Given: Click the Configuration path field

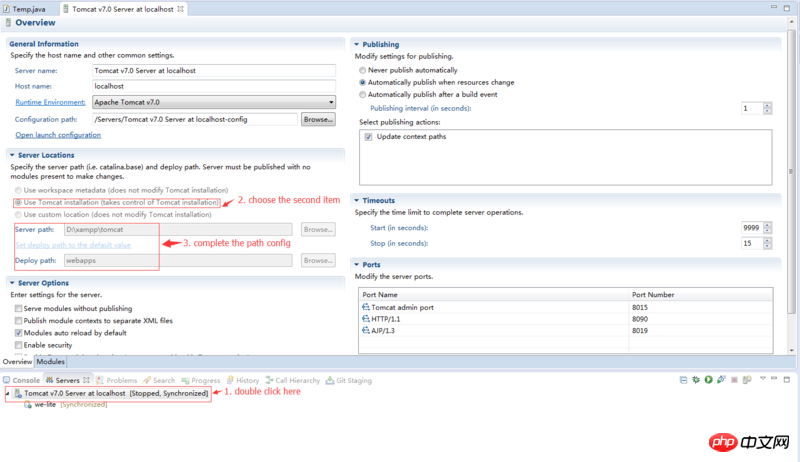Looking at the screenshot, I should (x=195, y=119).
